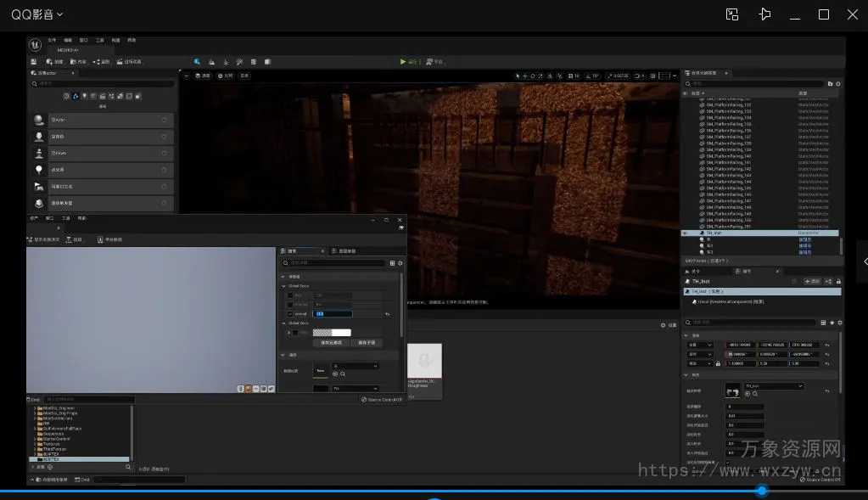
Task: Click the Unreal Engine logo icon
Action: pos(36,44)
